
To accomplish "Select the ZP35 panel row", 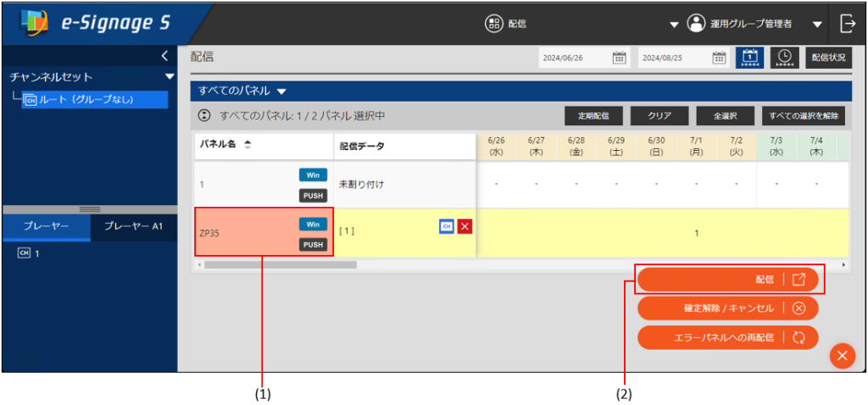I will (264, 232).
